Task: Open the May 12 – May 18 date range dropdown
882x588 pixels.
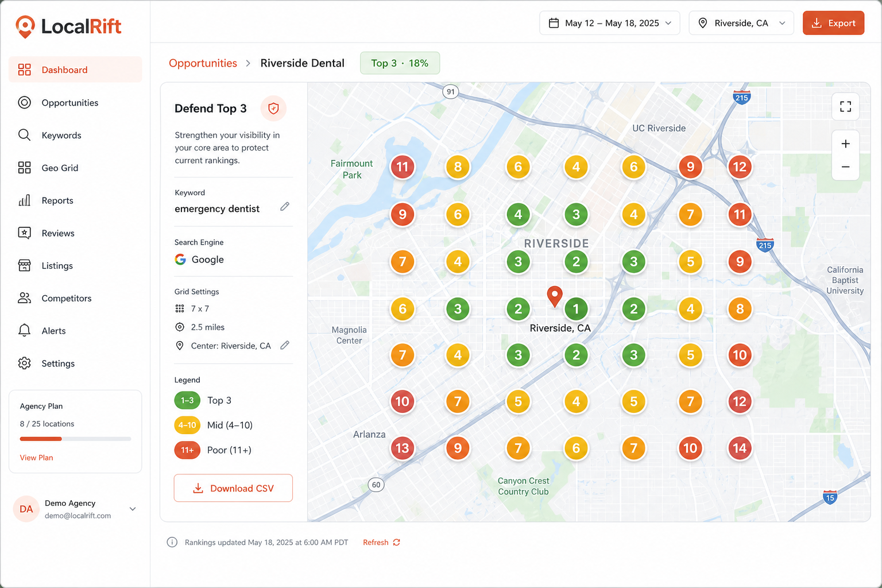Action: pyautogui.click(x=610, y=23)
